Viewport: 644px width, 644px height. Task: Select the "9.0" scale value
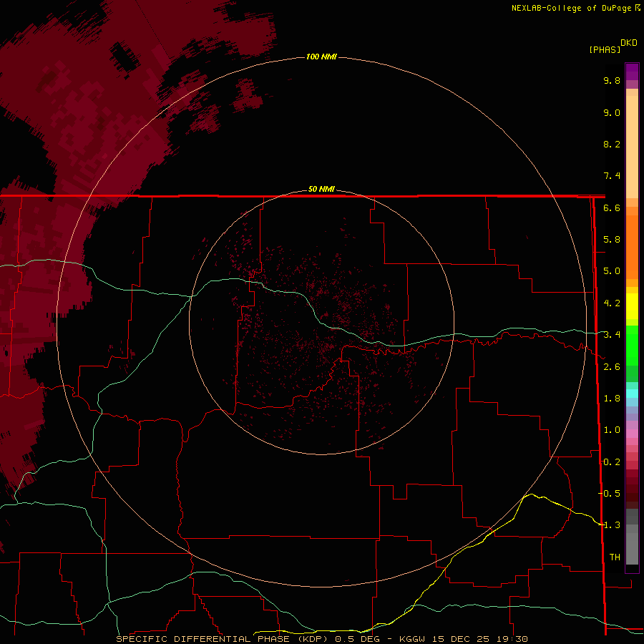[612, 112]
